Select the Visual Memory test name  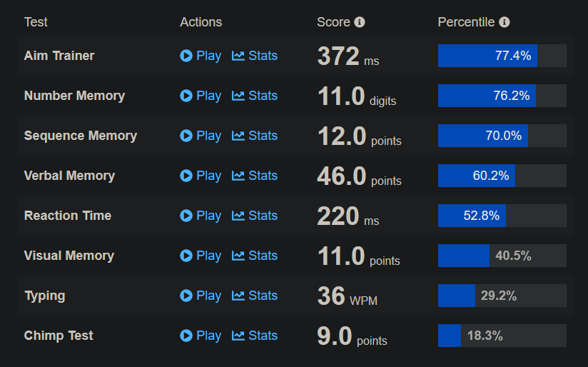[69, 256]
